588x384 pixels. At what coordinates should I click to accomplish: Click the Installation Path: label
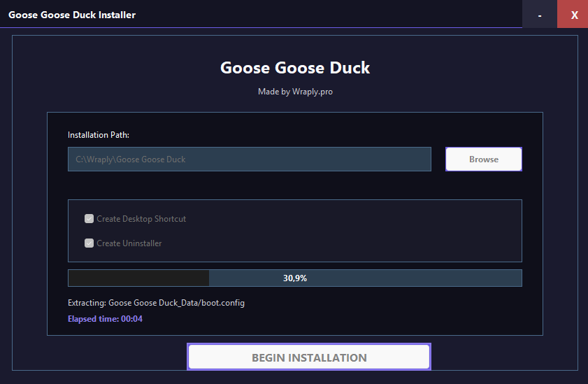click(99, 135)
